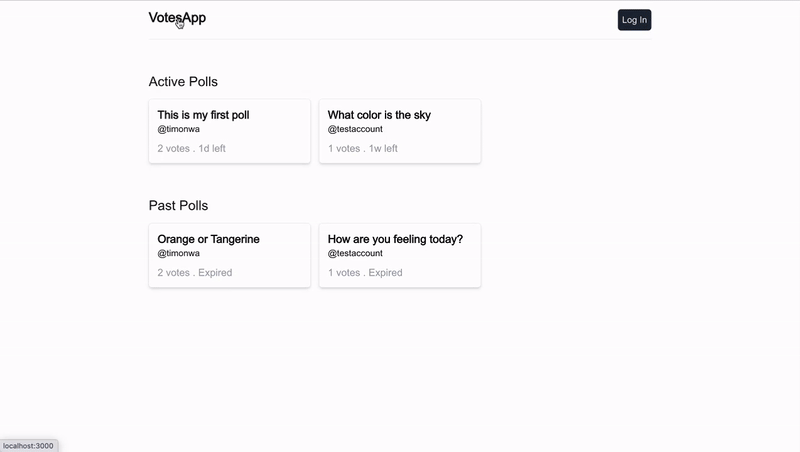The width and height of the screenshot is (800, 452).
Task: Click the '1w left' time remaining text
Action: click(383, 148)
